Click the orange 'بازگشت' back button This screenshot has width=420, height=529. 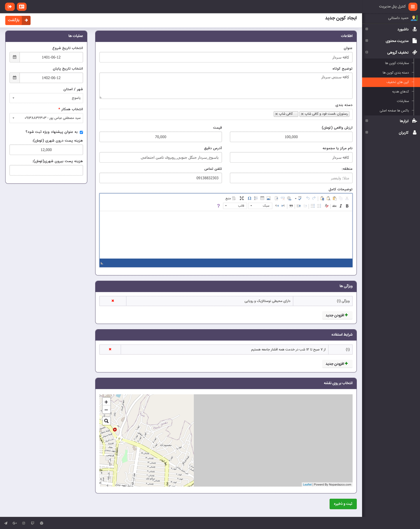click(x=18, y=20)
